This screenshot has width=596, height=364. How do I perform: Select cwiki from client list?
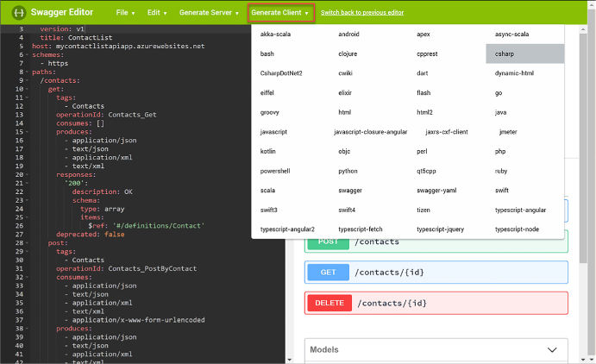(345, 73)
